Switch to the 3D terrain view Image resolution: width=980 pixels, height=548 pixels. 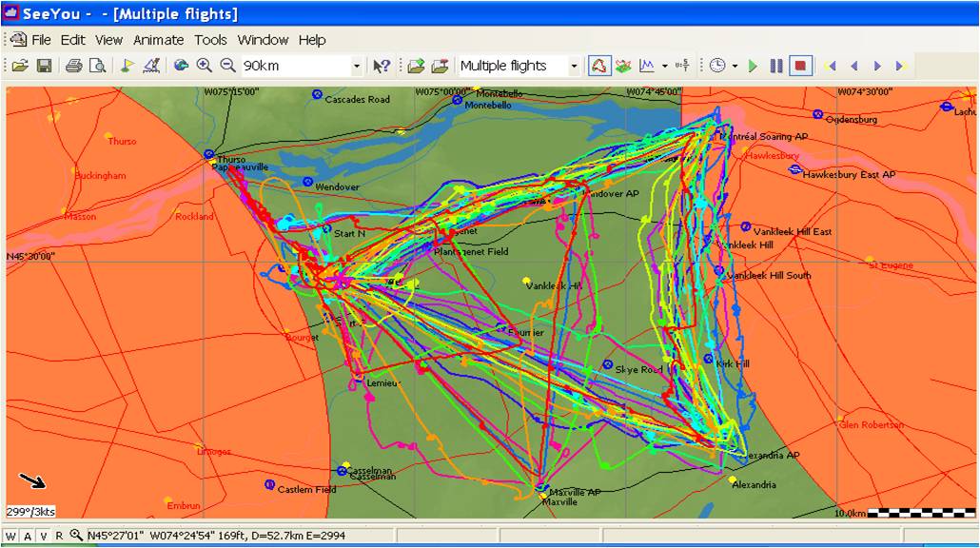623,66
